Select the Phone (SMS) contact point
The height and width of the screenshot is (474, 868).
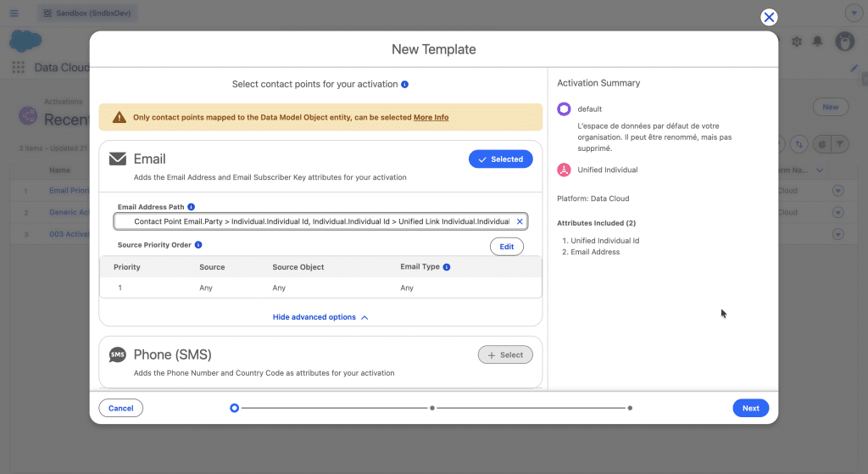pyautogui.click(x=505, y=355)
